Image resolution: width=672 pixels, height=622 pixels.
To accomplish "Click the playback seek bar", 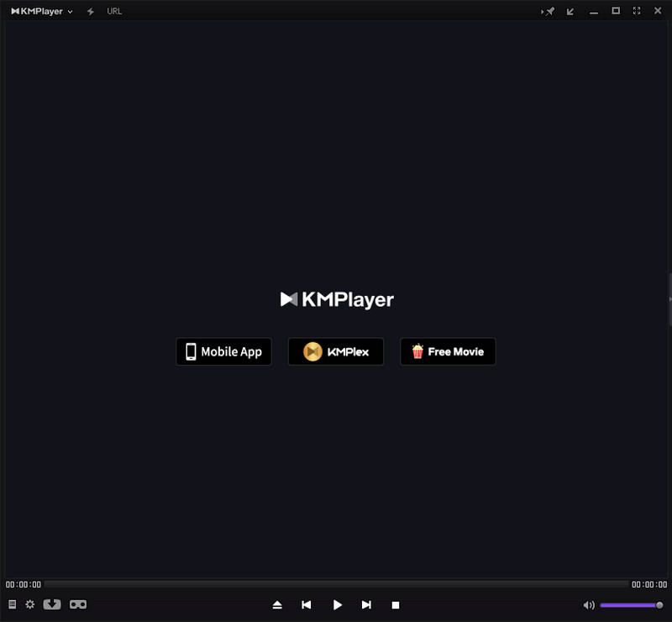I will (x=337, y=584).
